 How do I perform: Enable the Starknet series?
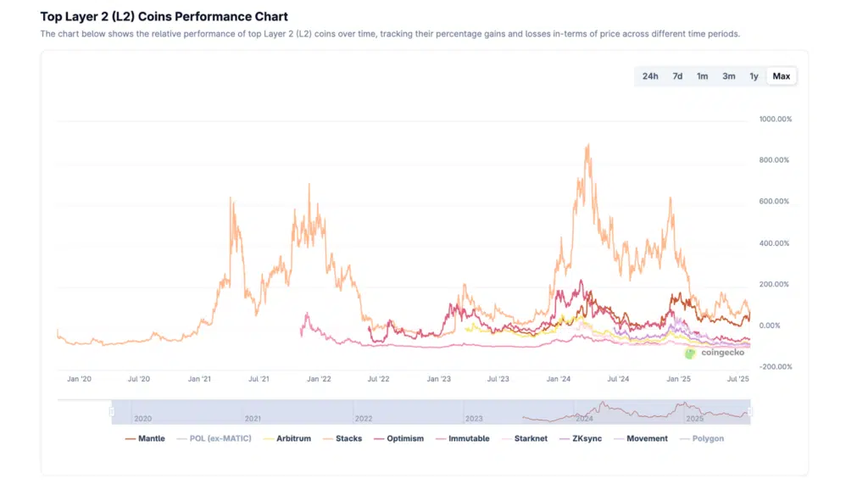tap(524, 439)
